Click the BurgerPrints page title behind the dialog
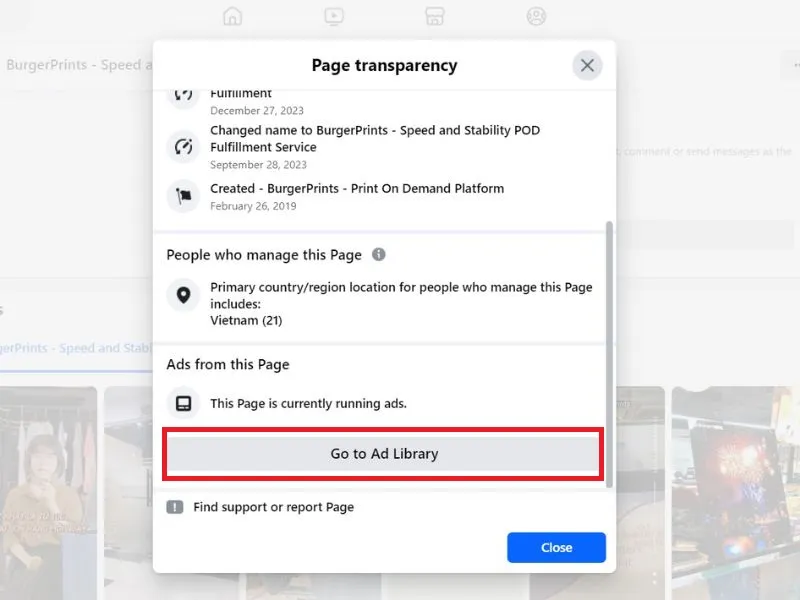The image size is (800, 600). (x=79, y=65)
